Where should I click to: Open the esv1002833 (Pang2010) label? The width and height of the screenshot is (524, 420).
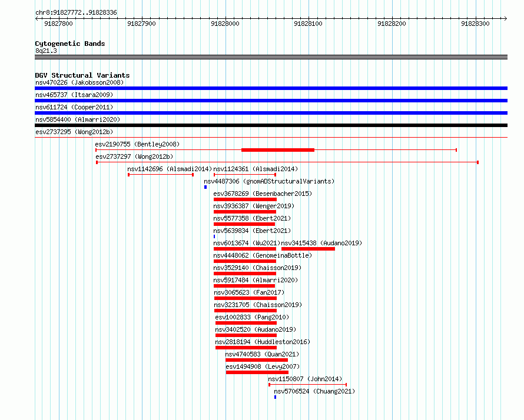[253, 317]
